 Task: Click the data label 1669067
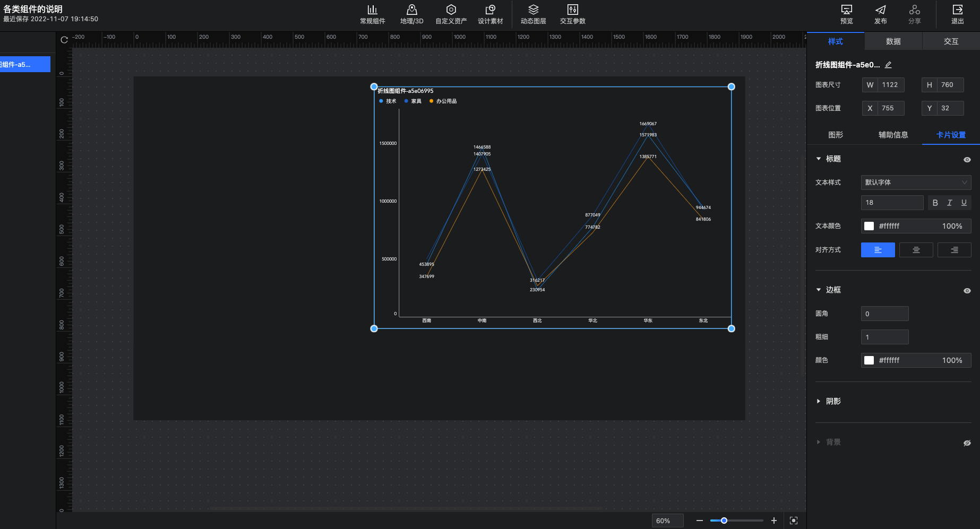(648, 124)
